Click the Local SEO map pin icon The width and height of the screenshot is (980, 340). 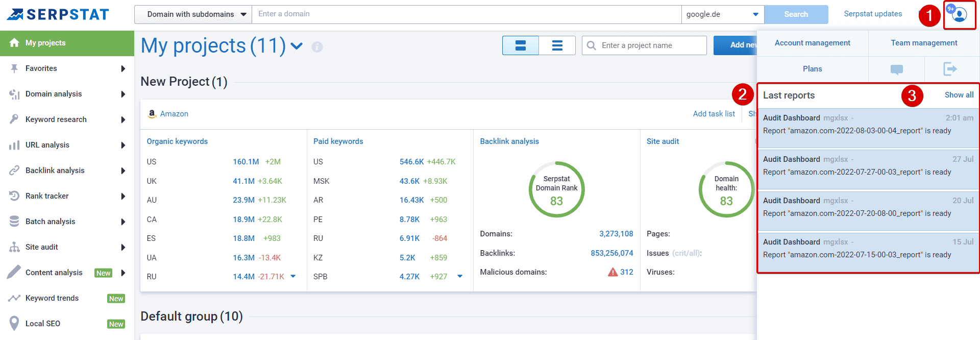pos(14,324)
